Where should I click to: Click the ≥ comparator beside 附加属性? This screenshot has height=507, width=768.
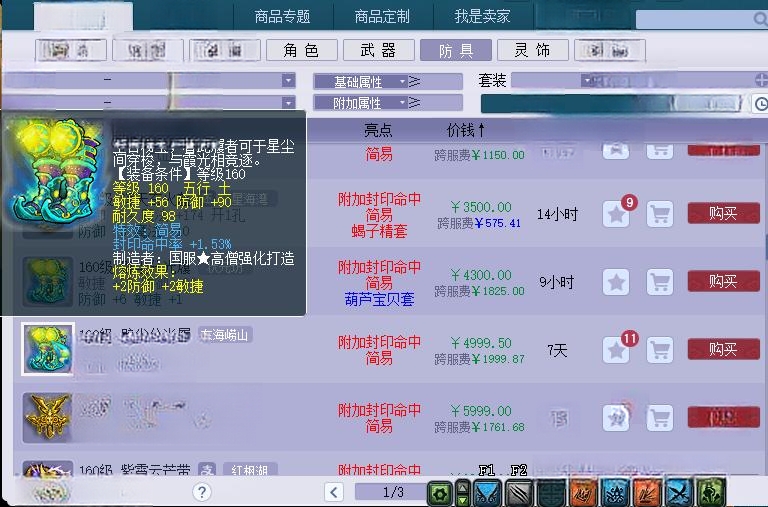click(415, 103)
